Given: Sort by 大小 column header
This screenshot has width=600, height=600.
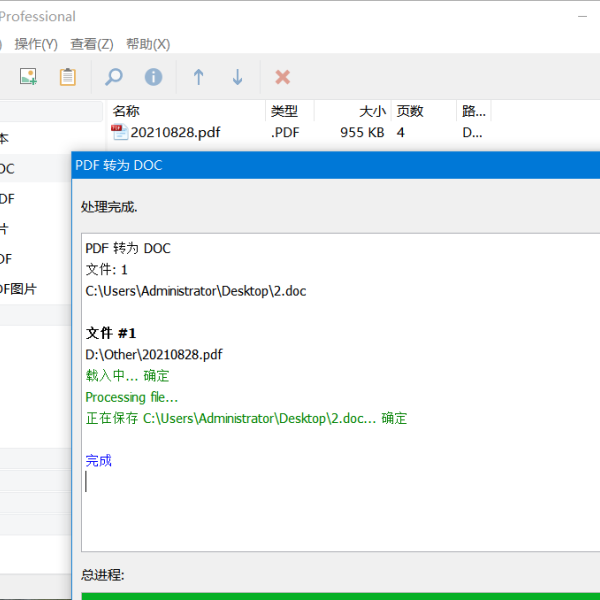Looking at the screenshot, I should [352, 111].
